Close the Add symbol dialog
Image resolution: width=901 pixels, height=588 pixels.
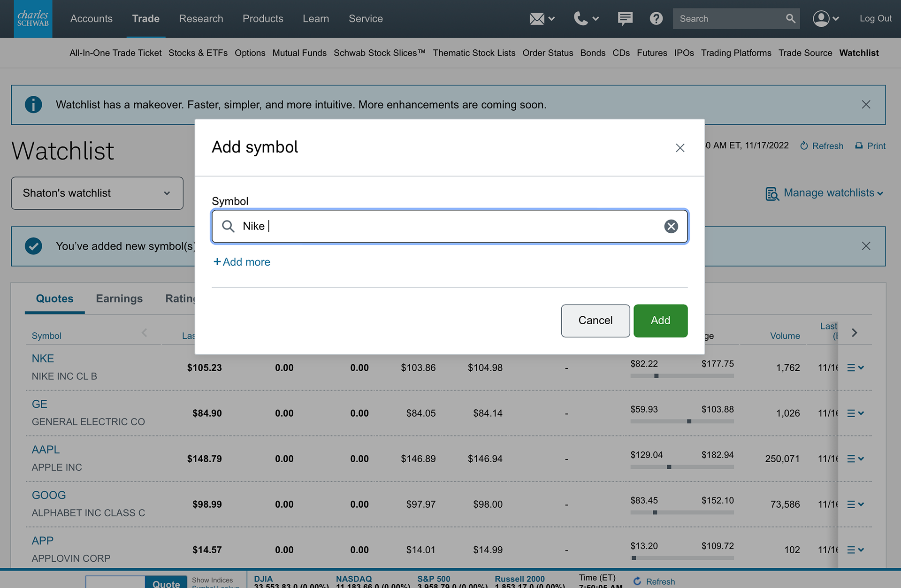(680, 148)
